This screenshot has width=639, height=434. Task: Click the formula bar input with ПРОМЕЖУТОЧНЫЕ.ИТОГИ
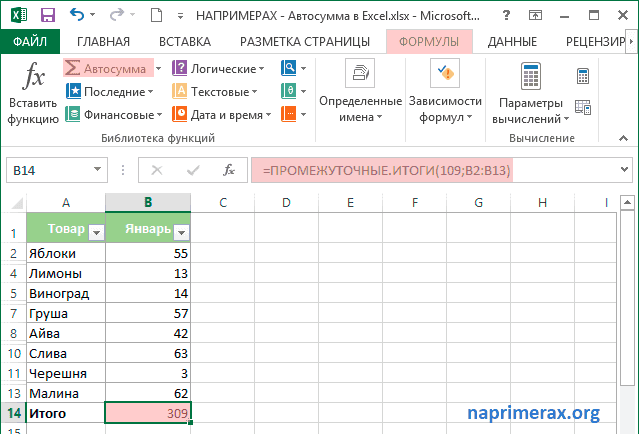[420, 170]
